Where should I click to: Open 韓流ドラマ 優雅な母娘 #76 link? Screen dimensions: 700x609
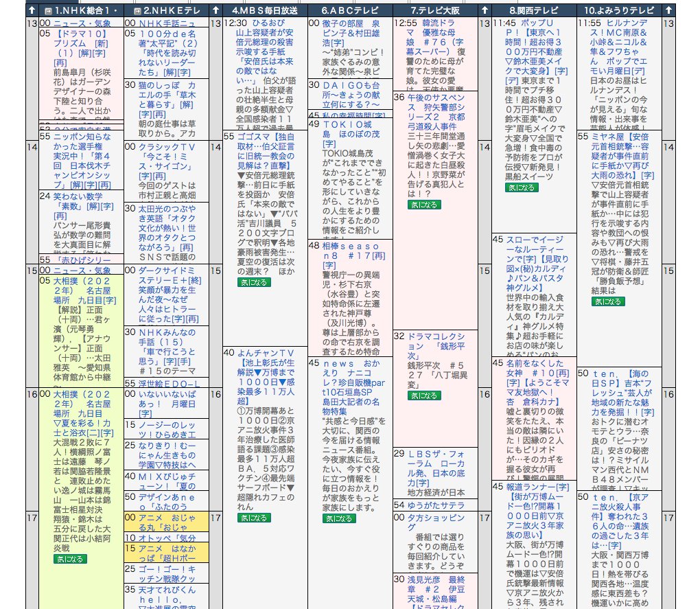coord(436,38)
